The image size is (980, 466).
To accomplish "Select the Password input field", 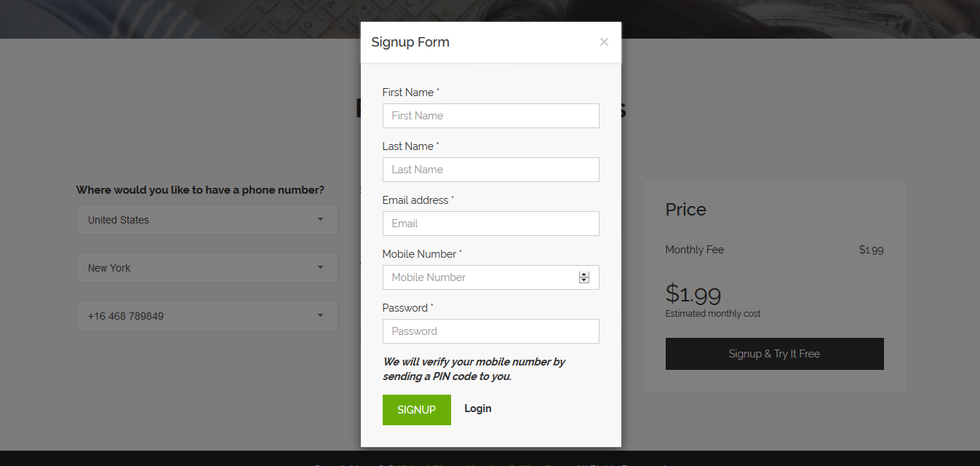I will (490, 331).
